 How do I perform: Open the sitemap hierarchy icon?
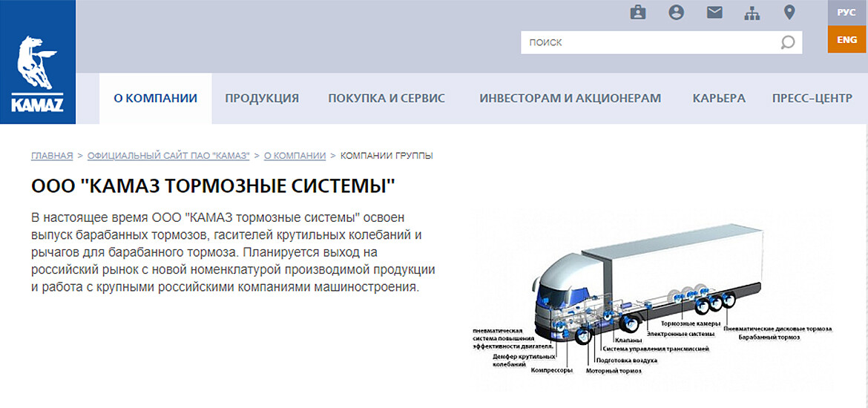coord(752,13)
